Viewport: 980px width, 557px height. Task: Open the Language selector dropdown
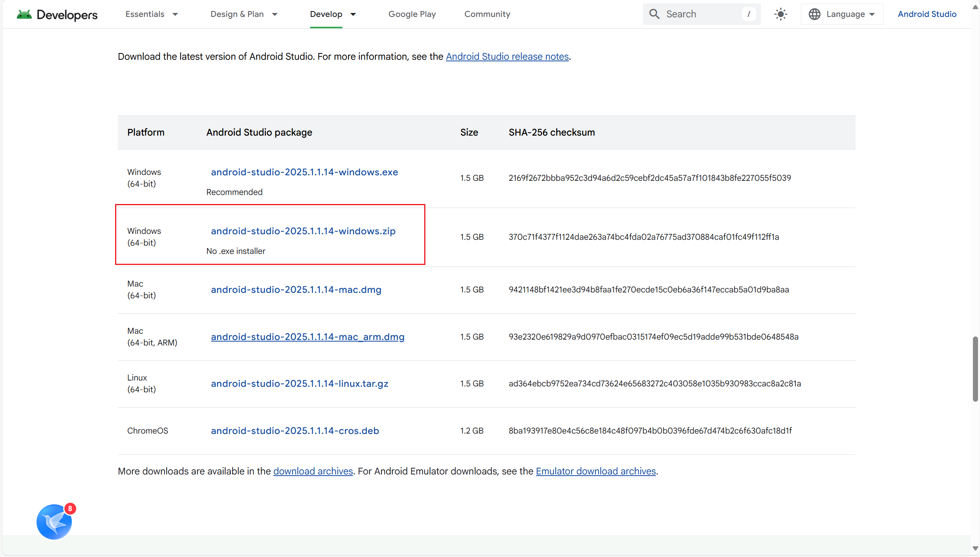coord(842,14)
